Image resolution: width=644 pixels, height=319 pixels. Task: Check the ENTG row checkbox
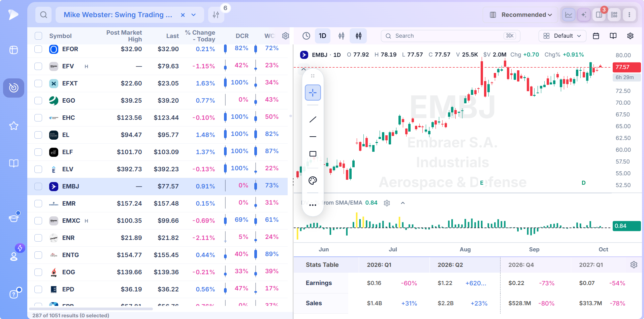38,255
